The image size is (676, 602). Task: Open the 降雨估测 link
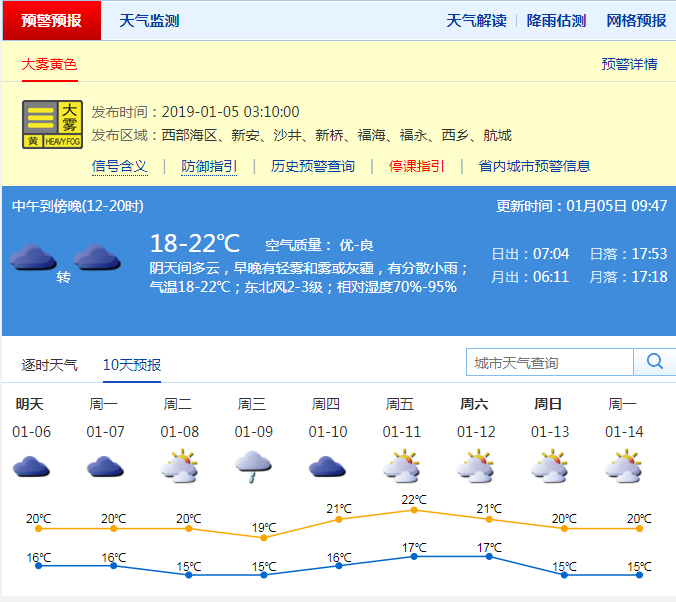(x=556, y=21)
